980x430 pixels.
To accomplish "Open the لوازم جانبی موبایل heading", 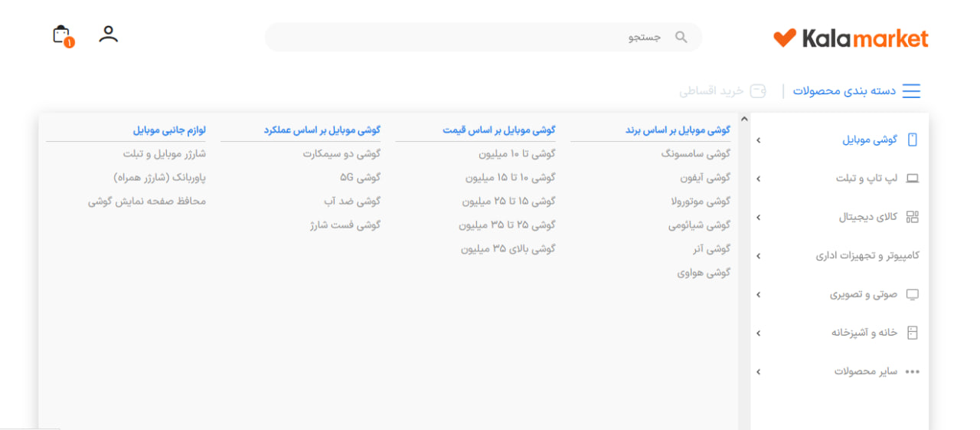I will 169,130.
